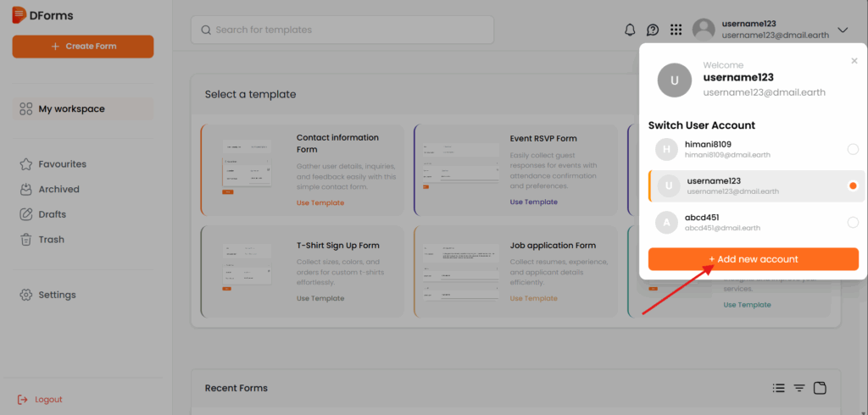Collapse the account dropdown chevron

(x=843, y=30)
